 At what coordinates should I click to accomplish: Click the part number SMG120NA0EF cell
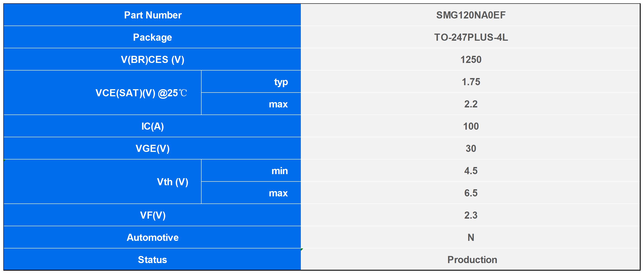pos(471,15)
